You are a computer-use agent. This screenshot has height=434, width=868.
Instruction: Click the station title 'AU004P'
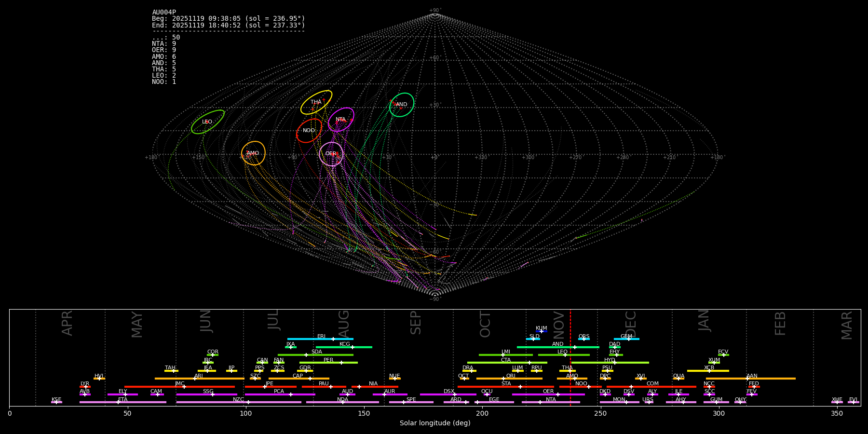(x=164, y=13)
